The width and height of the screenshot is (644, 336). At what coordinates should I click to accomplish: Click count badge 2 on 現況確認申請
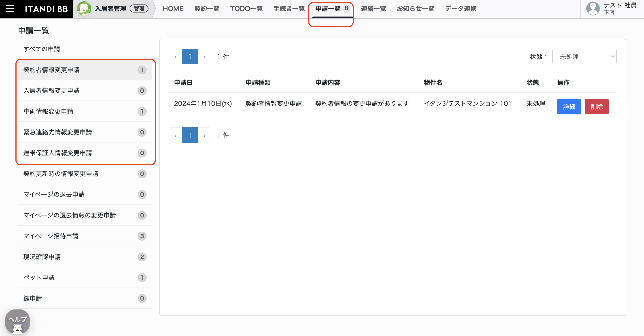pos(142,256)
